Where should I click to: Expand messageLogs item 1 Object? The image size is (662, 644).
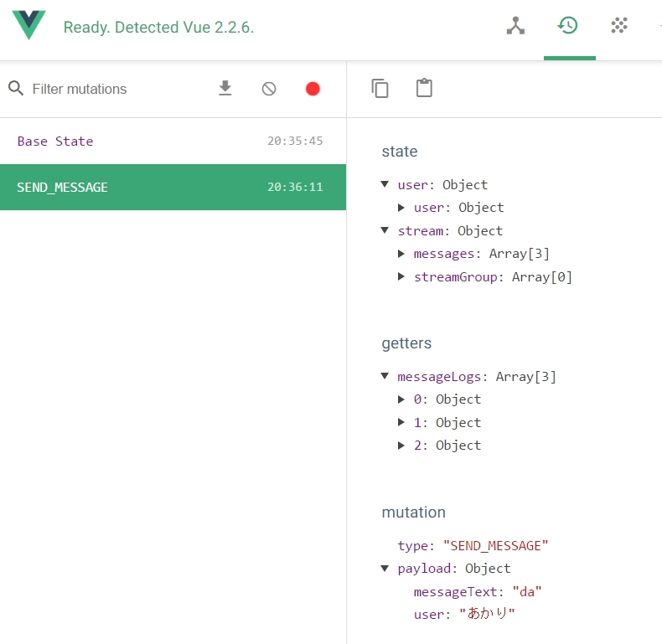[x=401, y=422]
